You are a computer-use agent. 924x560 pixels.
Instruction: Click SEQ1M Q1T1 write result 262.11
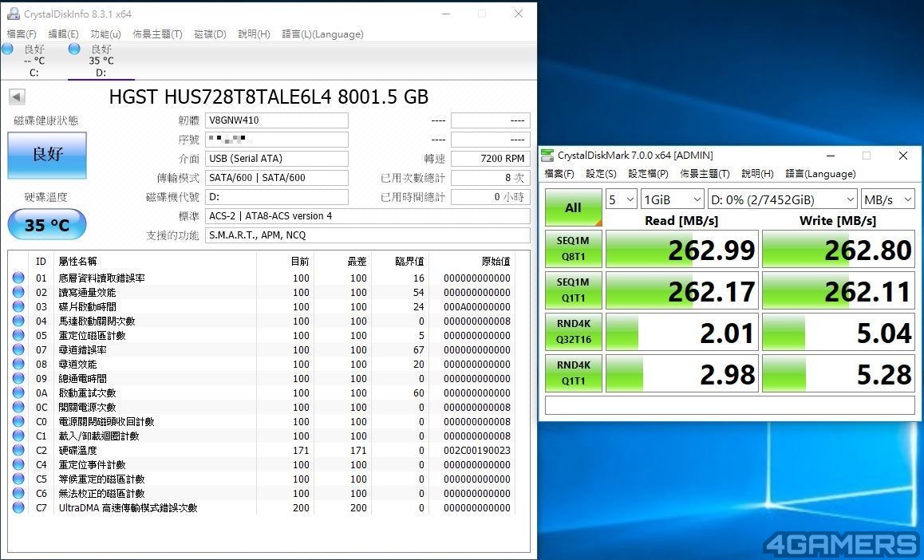[x=839, y=291]
